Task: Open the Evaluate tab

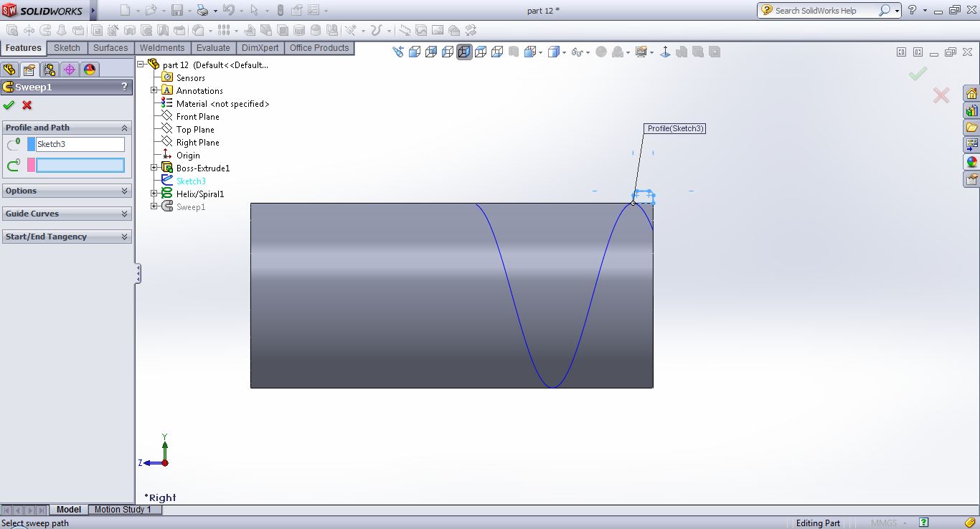Action: click(x=213, y=48)
